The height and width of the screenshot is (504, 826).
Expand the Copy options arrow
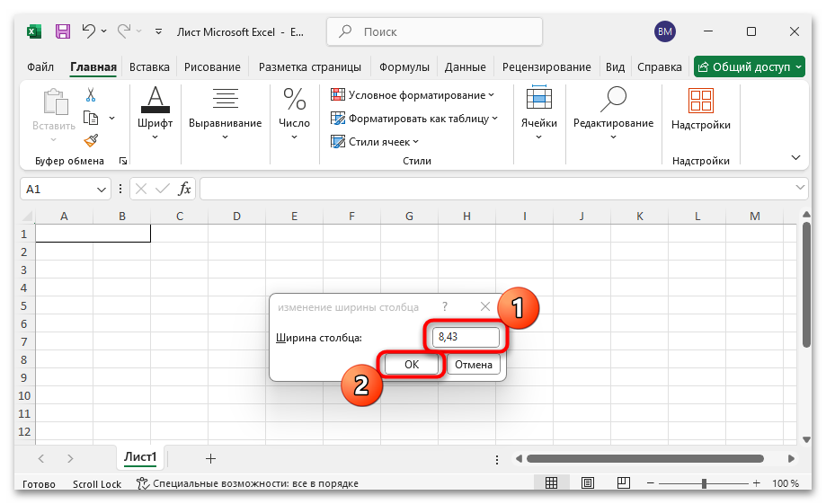[x=111, y=118]
